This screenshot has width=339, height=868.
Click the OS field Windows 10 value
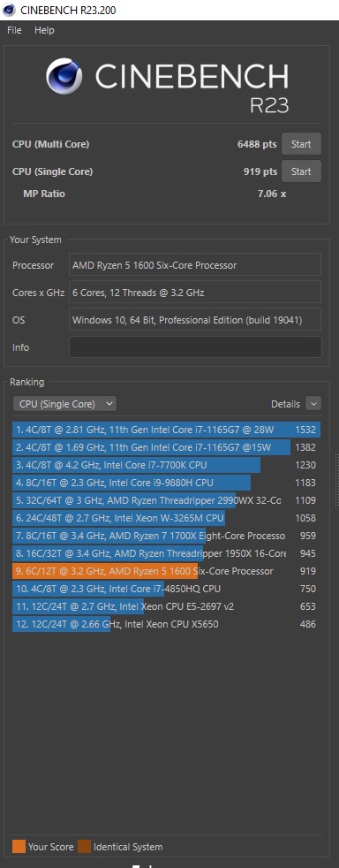click(195, 319)
